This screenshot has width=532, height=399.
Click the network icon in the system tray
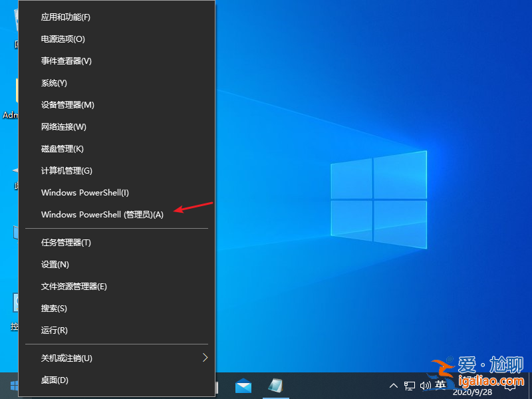410,385
